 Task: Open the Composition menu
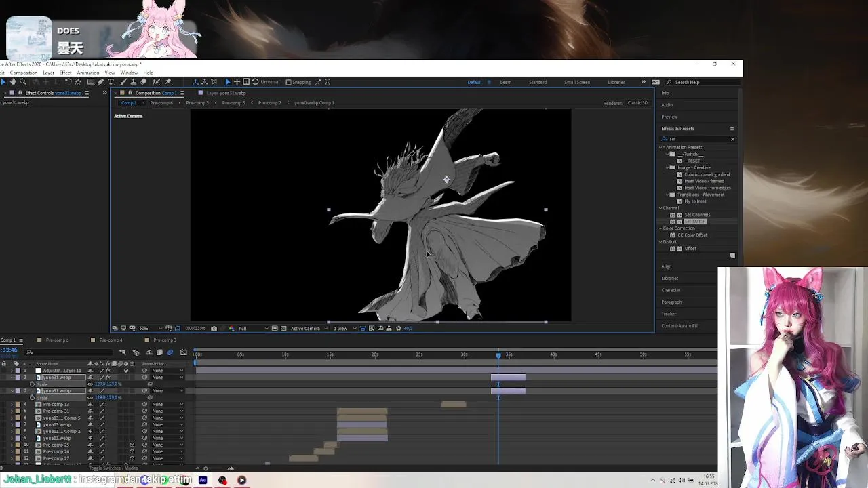coord(24,73)
